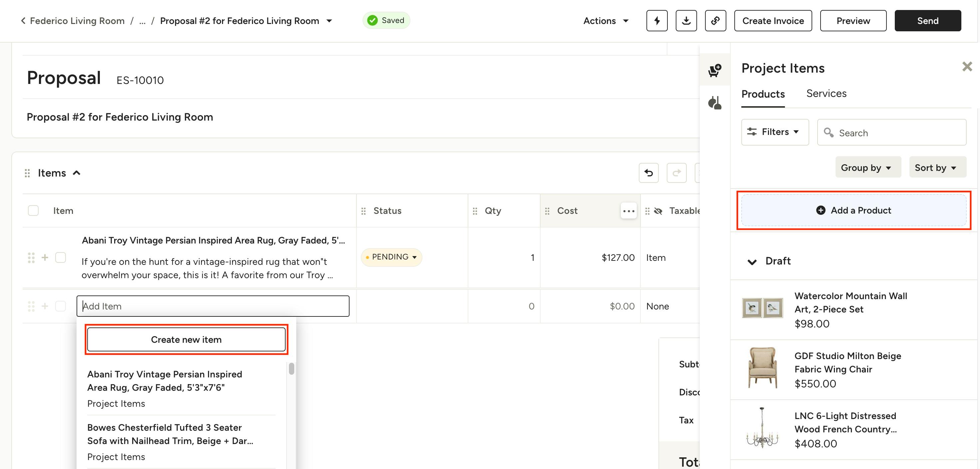Click the undo arrow button
This screenshot has height=469, width=980.
point(649,173)
